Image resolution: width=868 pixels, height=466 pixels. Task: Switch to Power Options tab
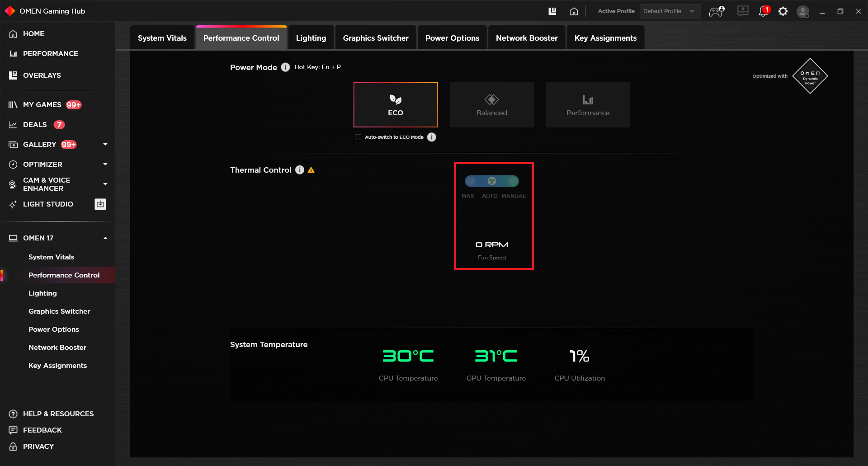click(452, 38)
